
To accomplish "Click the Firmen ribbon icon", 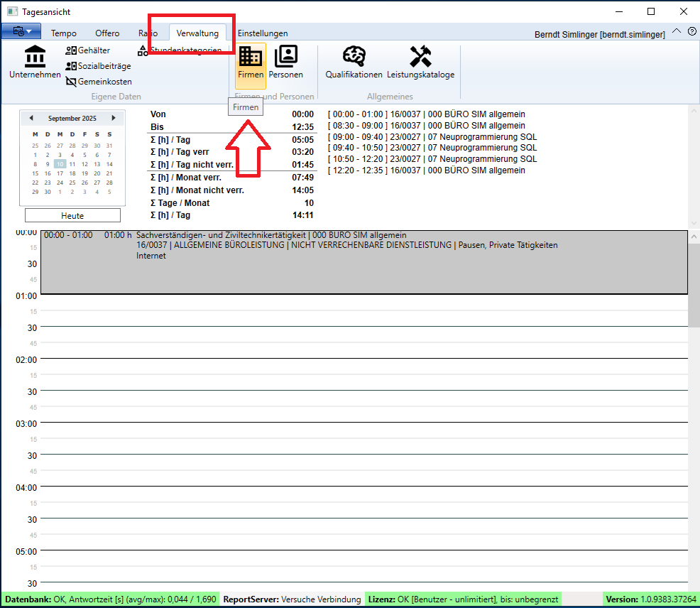I will (x=251, y=63).
